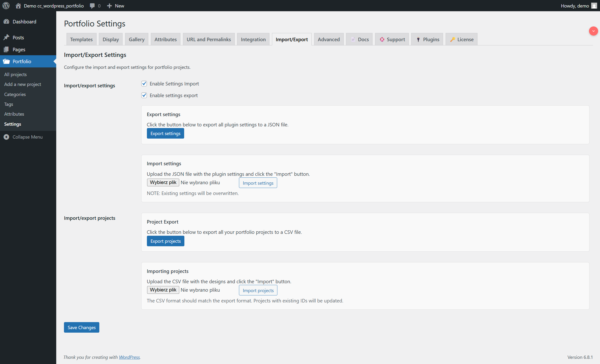Open the Advanced settings tab
Viewport: 600px width, 364px height.
329,39
